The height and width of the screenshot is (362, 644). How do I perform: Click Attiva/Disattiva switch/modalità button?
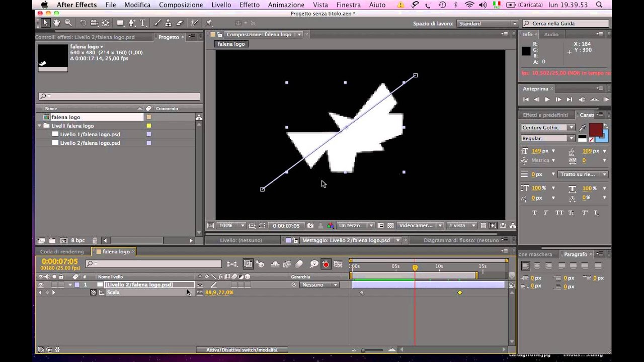click(x=242, y=350)
